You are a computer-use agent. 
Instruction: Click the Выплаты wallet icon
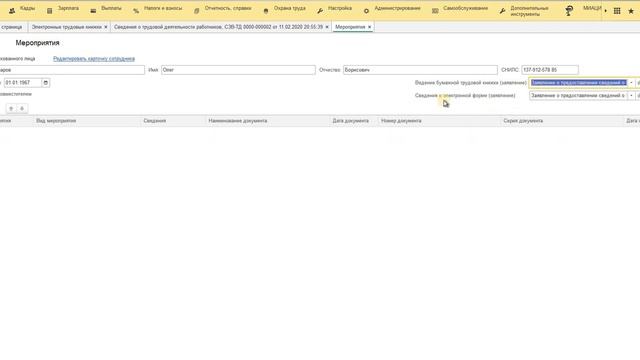(x=93, y=11)
